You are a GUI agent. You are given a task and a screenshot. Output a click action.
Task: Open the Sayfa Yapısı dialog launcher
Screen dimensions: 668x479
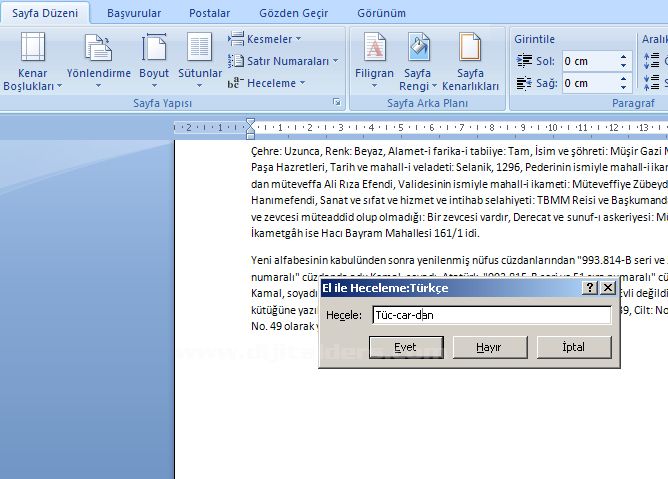click(x=337, y=102)
